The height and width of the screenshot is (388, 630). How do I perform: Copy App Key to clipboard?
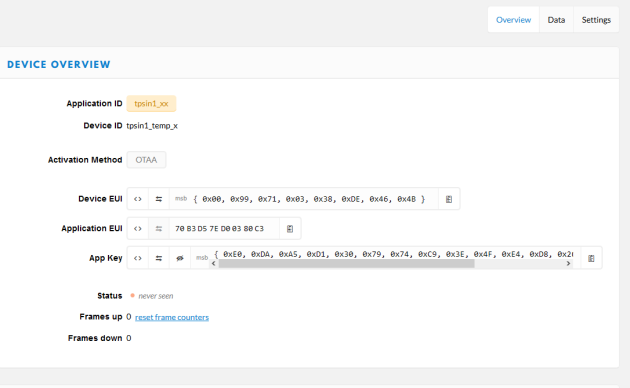[591, 258]
